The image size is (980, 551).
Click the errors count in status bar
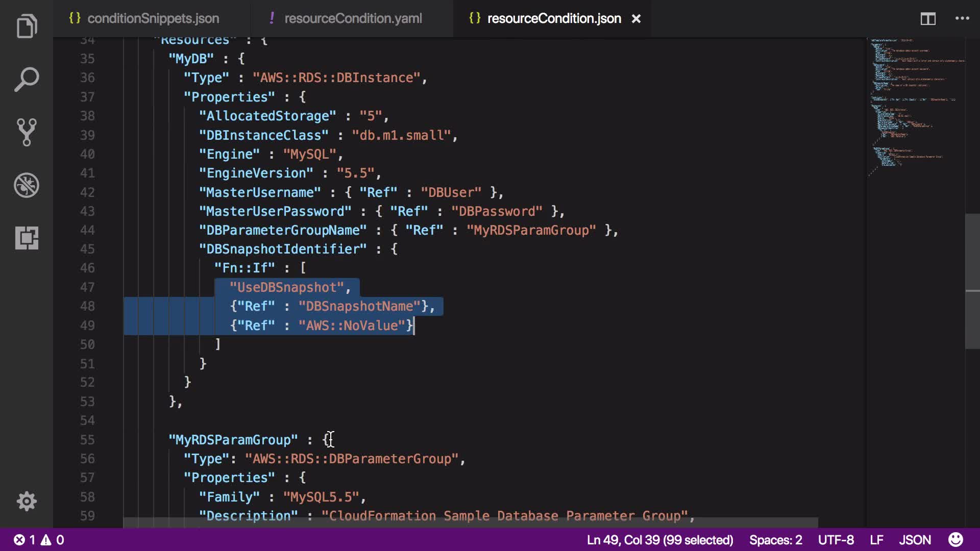[25, 540]
